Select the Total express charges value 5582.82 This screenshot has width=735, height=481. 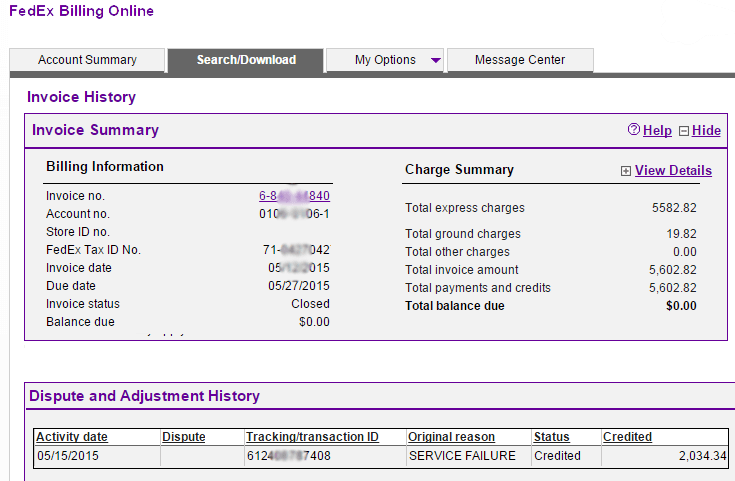(674, 208)
